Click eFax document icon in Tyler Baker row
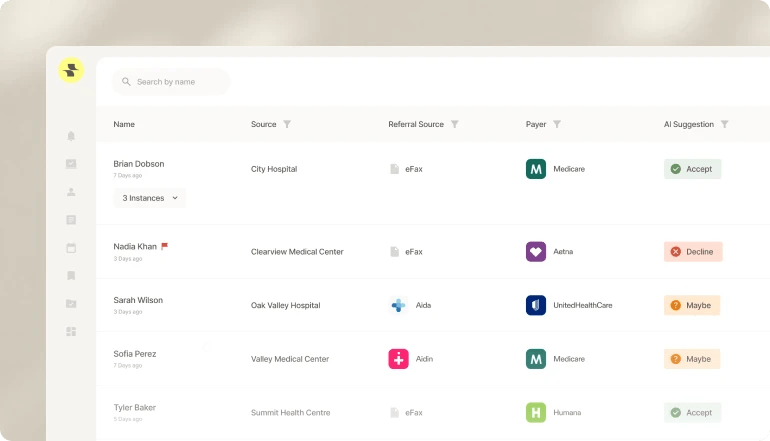Screen dimensions: 770x441 click(x=394, y=413)
